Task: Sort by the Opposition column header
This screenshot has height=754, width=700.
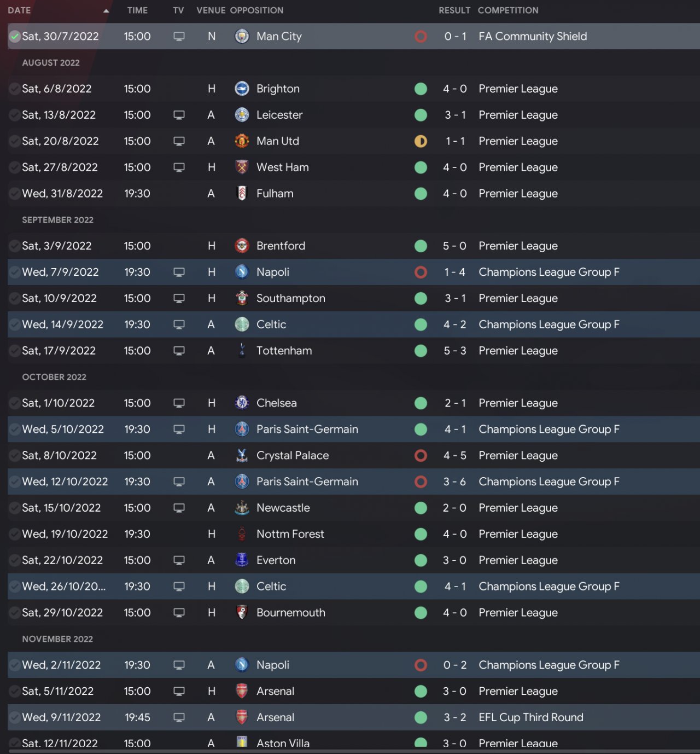Action: [256, 10]
